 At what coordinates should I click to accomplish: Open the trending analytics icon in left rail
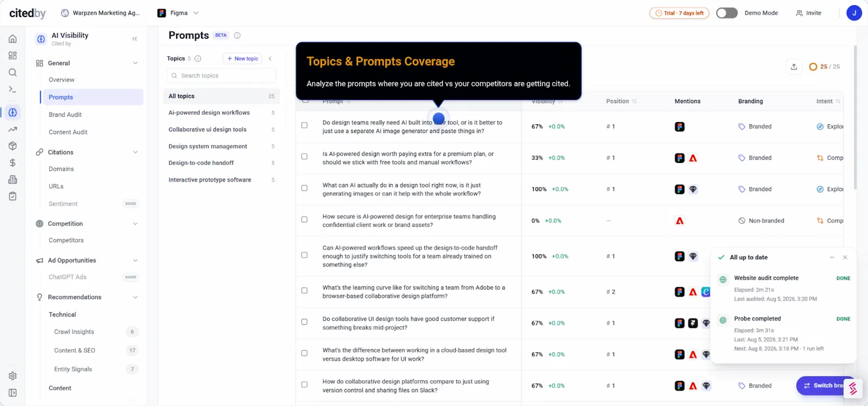[x=12, y=129]
